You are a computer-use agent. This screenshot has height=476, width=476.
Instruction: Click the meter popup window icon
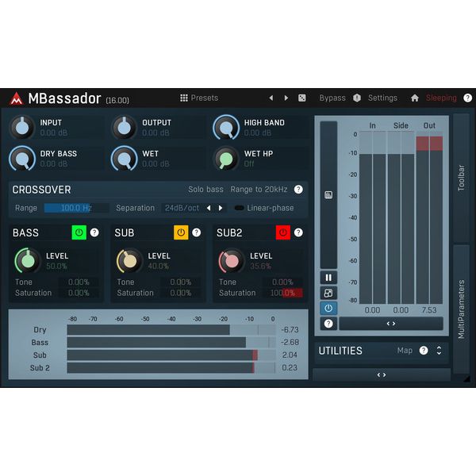tap(328, 293)
